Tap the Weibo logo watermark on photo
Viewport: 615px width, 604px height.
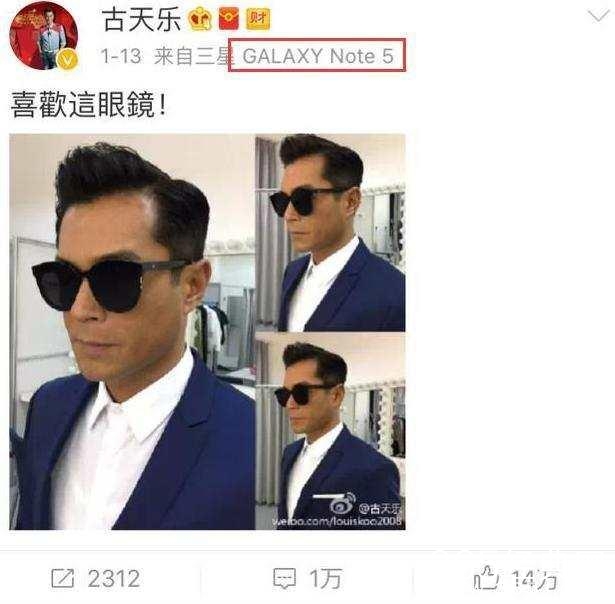[341, 505]
